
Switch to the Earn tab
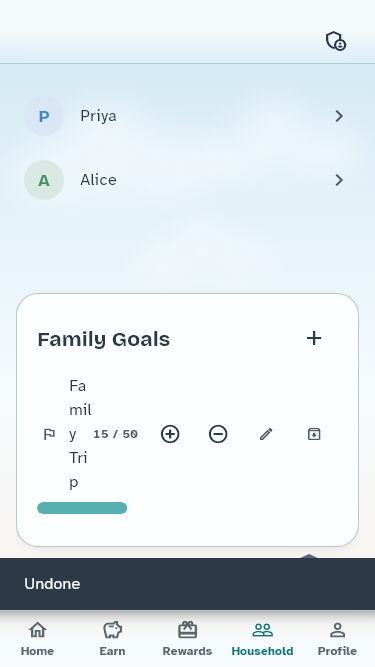point(112,638)
